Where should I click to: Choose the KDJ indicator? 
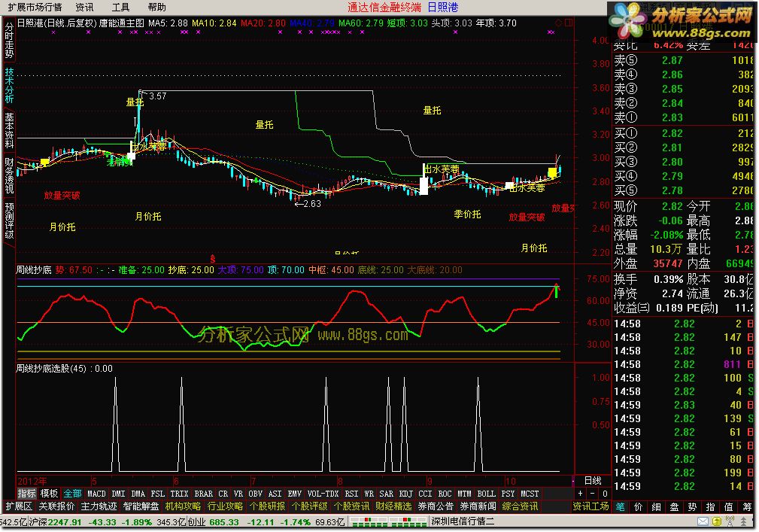click(405, 494)
